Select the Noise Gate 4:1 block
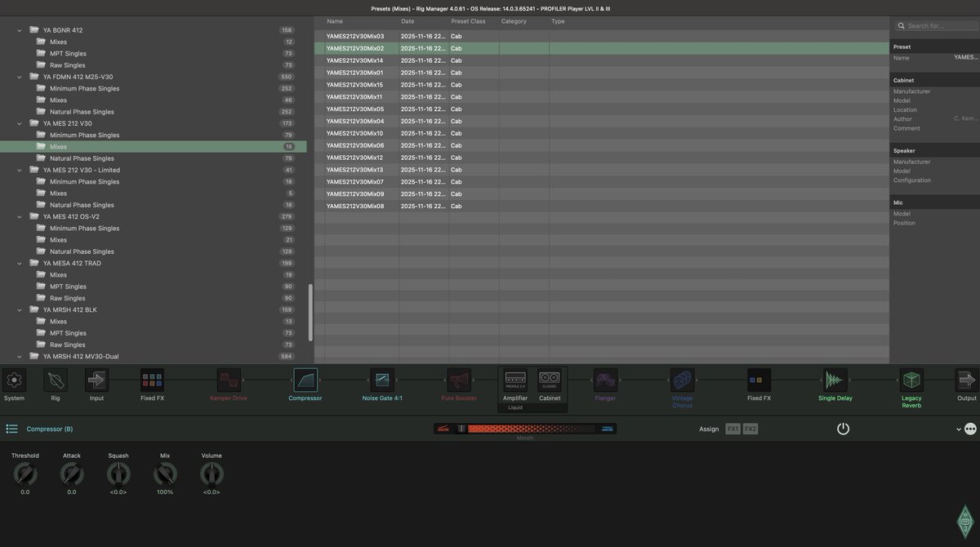The image size is (980, 547). coord(382,380)
